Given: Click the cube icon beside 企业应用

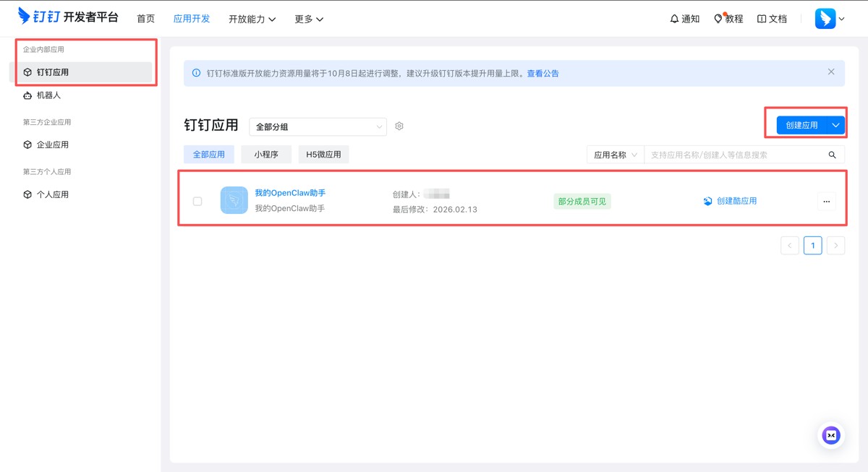Looking at the screenshot, I should [x=27, y=145].
